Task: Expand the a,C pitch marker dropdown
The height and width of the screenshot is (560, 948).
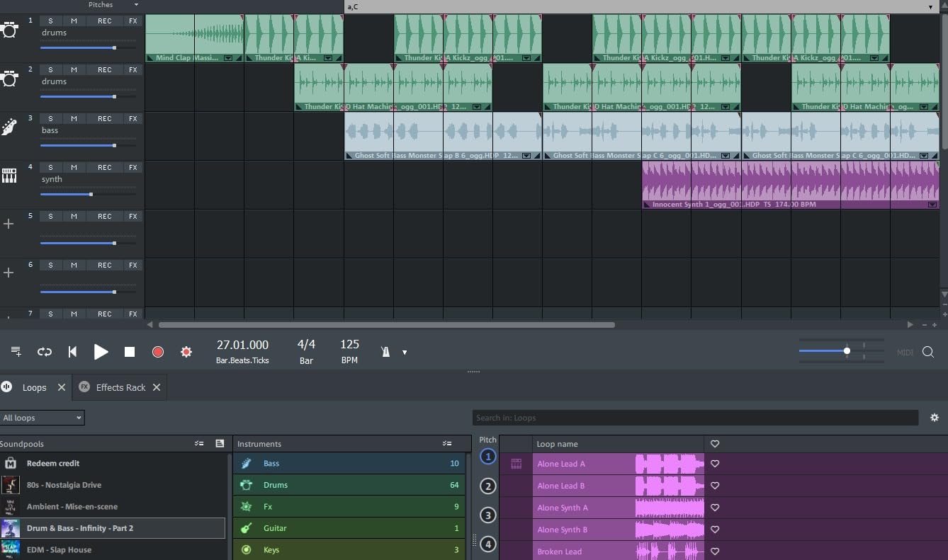Action: 930,7
